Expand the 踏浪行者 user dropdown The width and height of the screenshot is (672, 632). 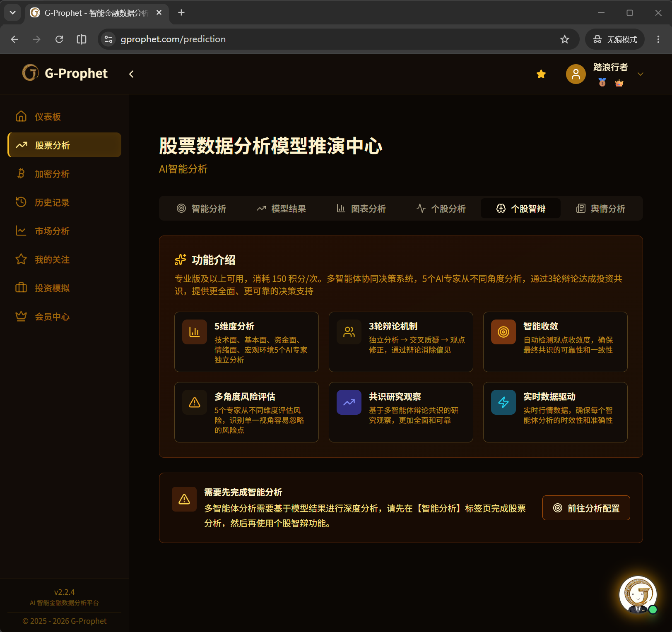tap(640, 74)
